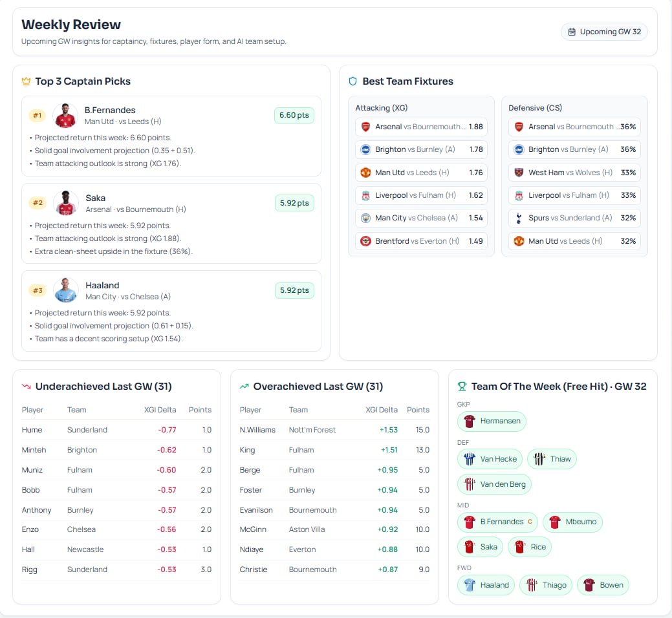Open the West Ham vs Wolves 33% fixture row
Image resolution: width=672 pixels, height=618 pixels.
point(574,173)
